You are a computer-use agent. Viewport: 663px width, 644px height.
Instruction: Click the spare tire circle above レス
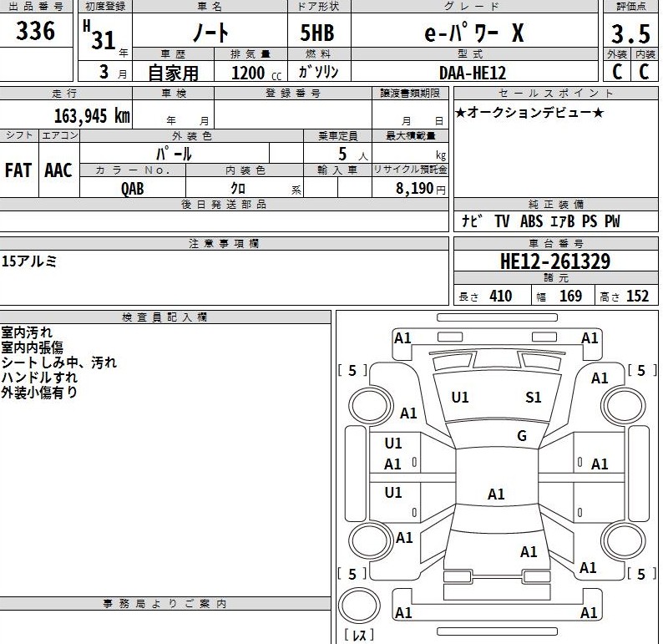click(359, 606)
